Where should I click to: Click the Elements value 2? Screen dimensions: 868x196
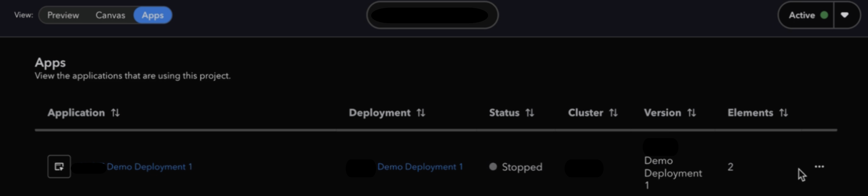tap(730, 167)
